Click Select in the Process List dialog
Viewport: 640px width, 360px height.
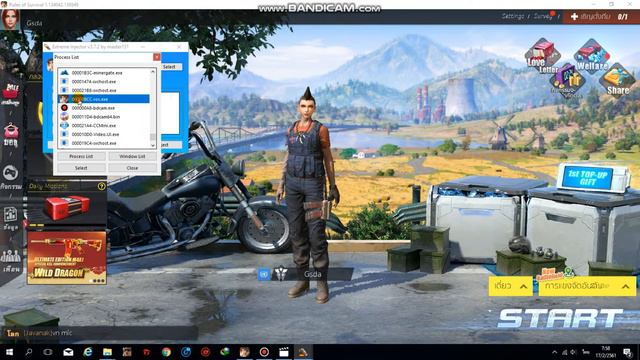point(81,168)
